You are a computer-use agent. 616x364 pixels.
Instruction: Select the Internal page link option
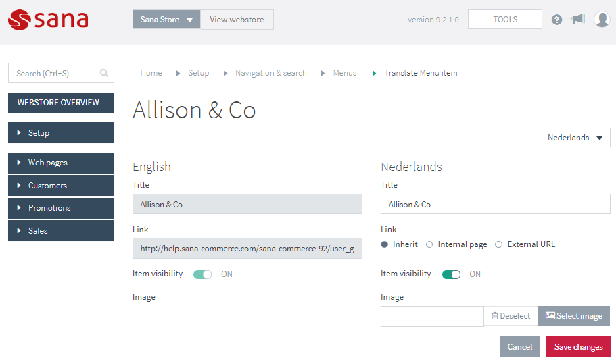pyautogui.click(x=429, y=244)
